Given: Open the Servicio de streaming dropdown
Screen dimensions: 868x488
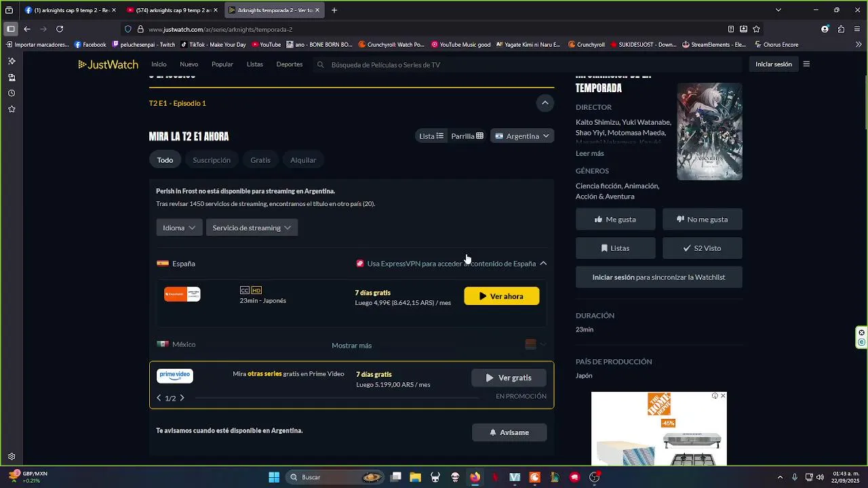Looking at the screenshot, I should click(x=252, y=228).
